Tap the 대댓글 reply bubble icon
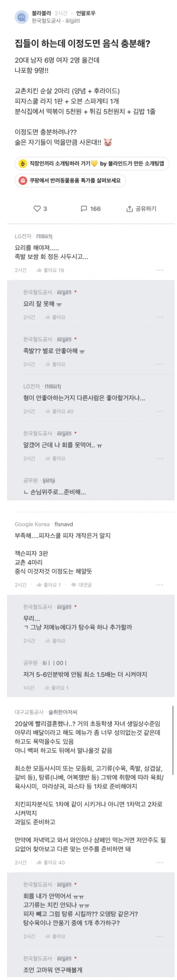177x980 pixels. (x=74, y=585)
